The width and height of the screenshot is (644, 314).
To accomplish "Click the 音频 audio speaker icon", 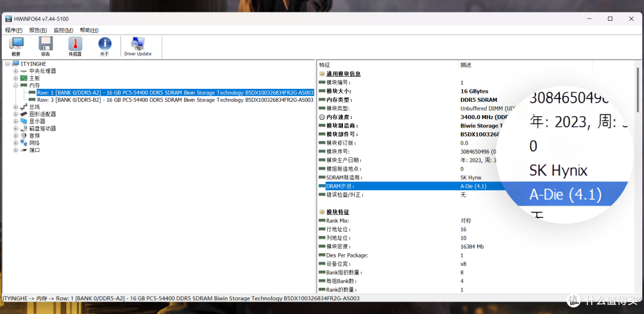I will click(x=24, y=135).
